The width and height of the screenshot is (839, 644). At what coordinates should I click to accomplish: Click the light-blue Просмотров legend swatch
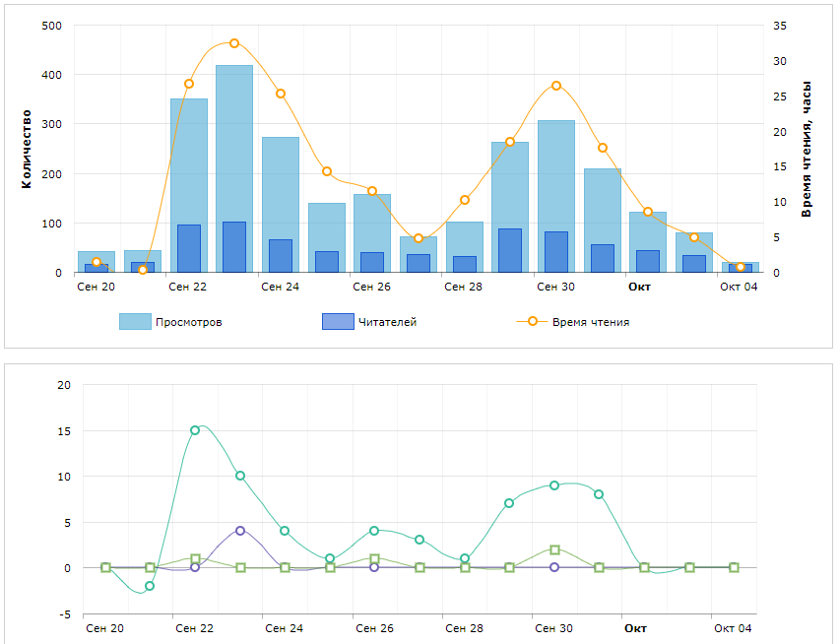135,322
